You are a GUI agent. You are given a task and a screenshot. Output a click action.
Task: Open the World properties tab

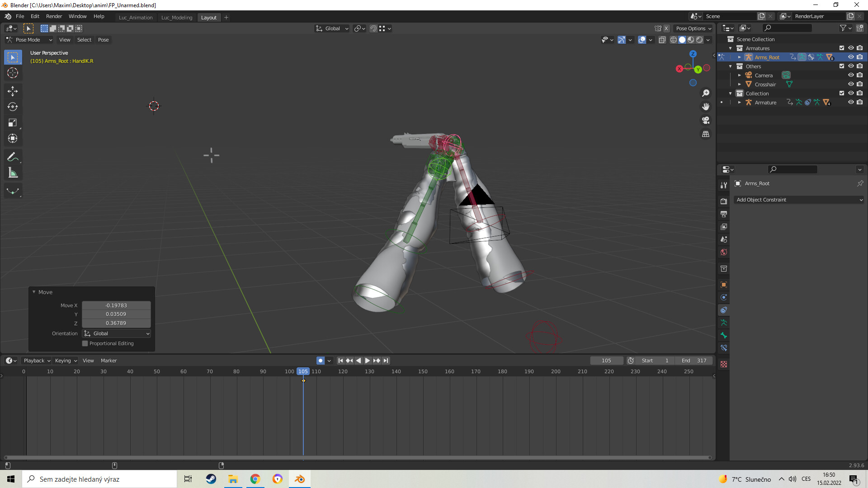pos(724,252)
